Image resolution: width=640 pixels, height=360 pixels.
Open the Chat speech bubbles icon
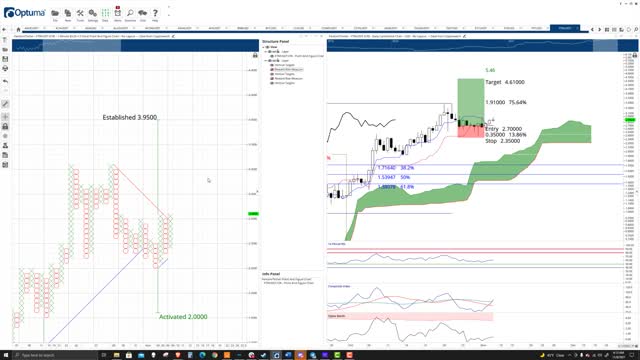pos(142,13)
